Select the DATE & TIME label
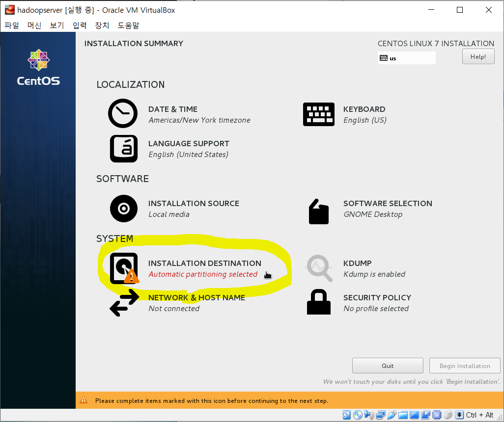The width and height of the screenshot is (504, 422). click(173, 109)
